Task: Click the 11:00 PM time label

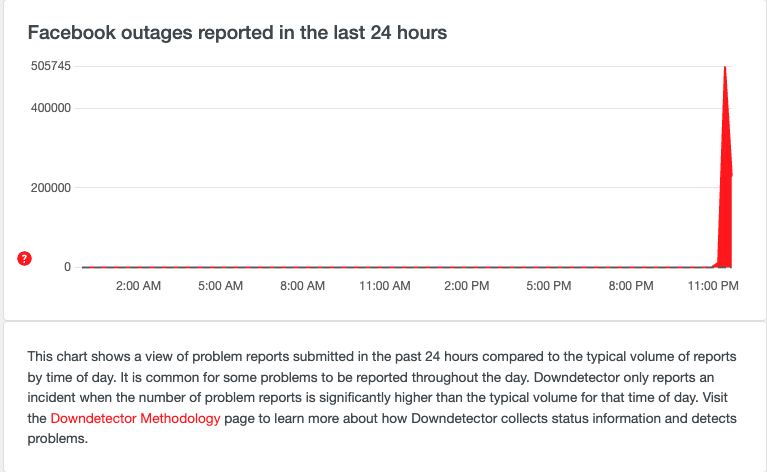Action: [x=713, y=286]
